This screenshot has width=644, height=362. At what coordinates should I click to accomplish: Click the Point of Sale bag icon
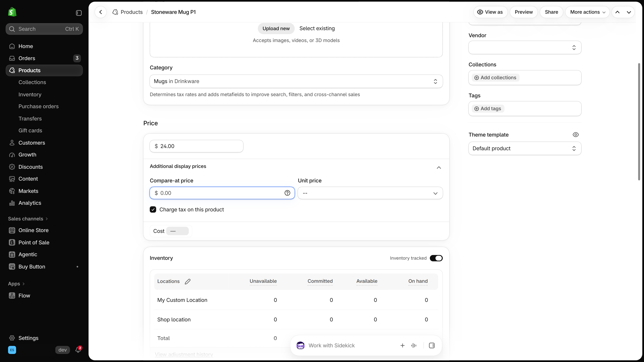[12, 242]
